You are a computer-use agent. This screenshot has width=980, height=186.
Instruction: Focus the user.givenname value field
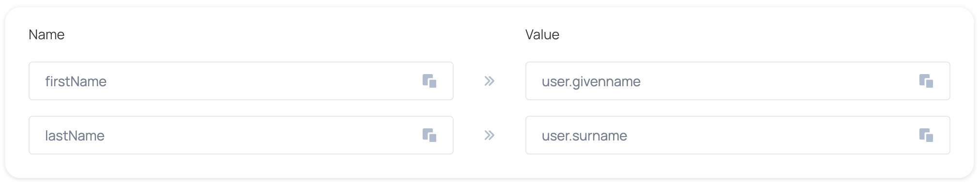738,81
